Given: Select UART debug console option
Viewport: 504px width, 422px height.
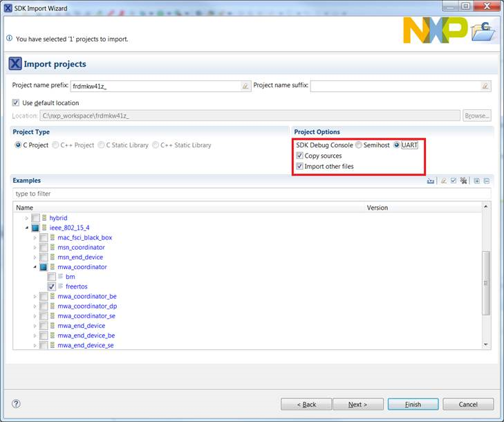Looking at the screenshot, I should coord(397,145).
